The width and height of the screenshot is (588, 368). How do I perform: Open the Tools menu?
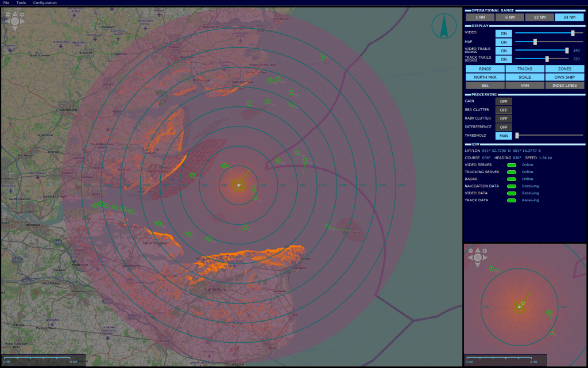(21, 3)
